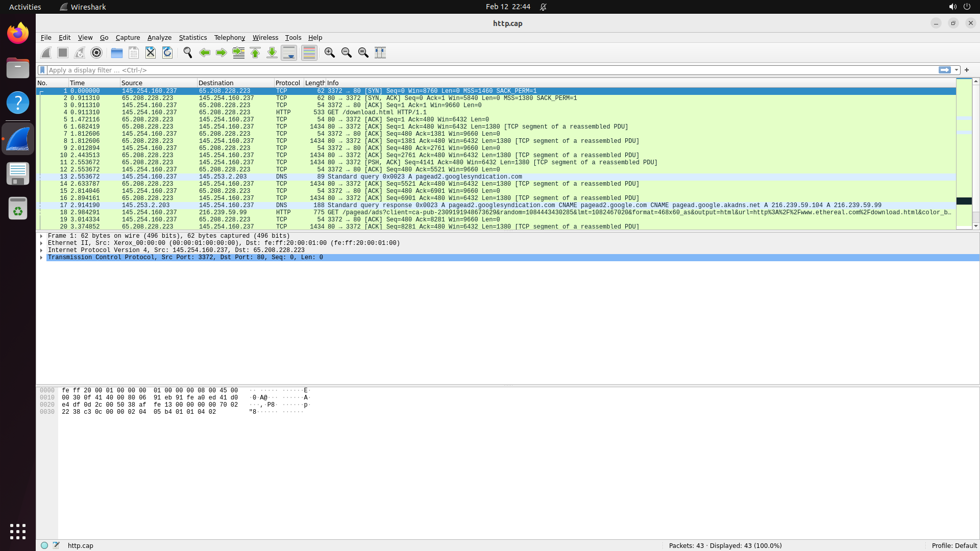Expand the Transmission Control Protocol details
This screenshot has width=980, height=551.
(x=41, y=257)
